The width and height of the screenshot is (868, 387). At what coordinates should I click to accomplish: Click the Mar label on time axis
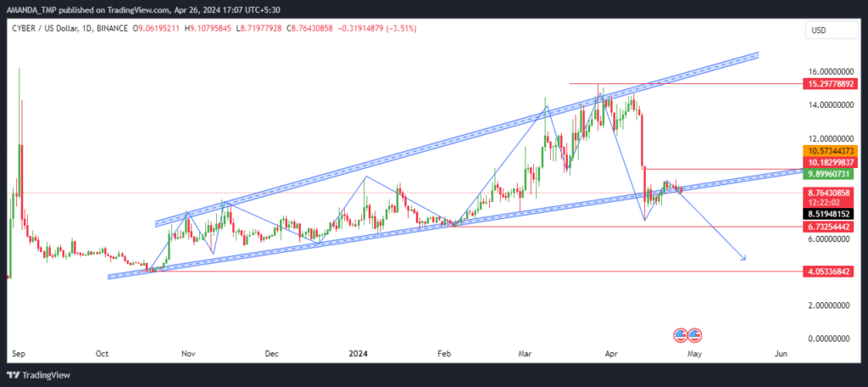pos(524,353)
